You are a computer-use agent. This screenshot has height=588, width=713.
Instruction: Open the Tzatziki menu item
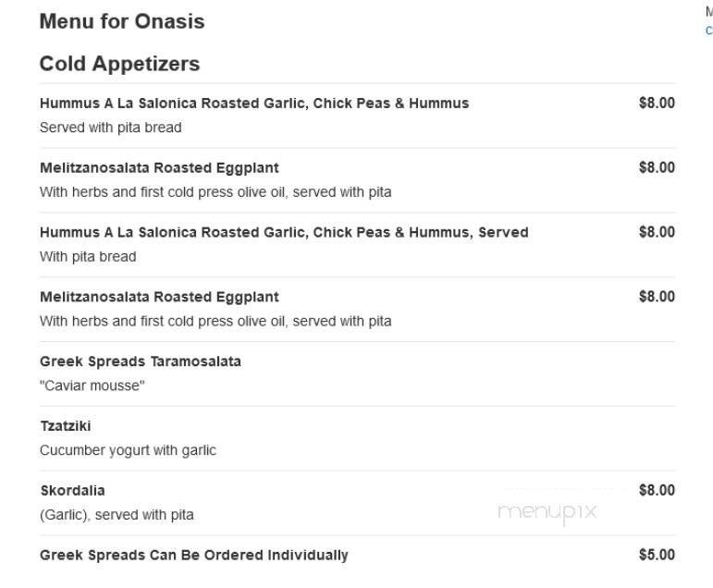(x=66, y=426)
